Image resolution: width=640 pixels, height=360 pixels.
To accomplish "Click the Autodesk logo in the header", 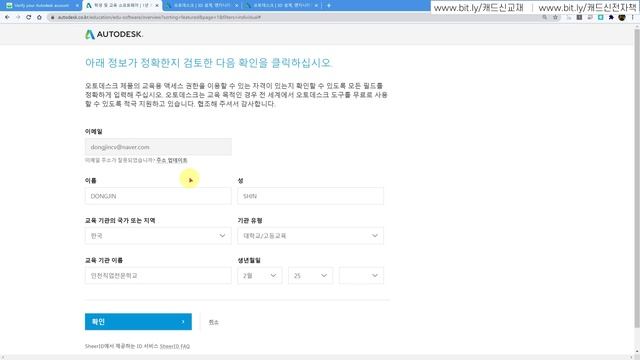I will coord(114,34).
